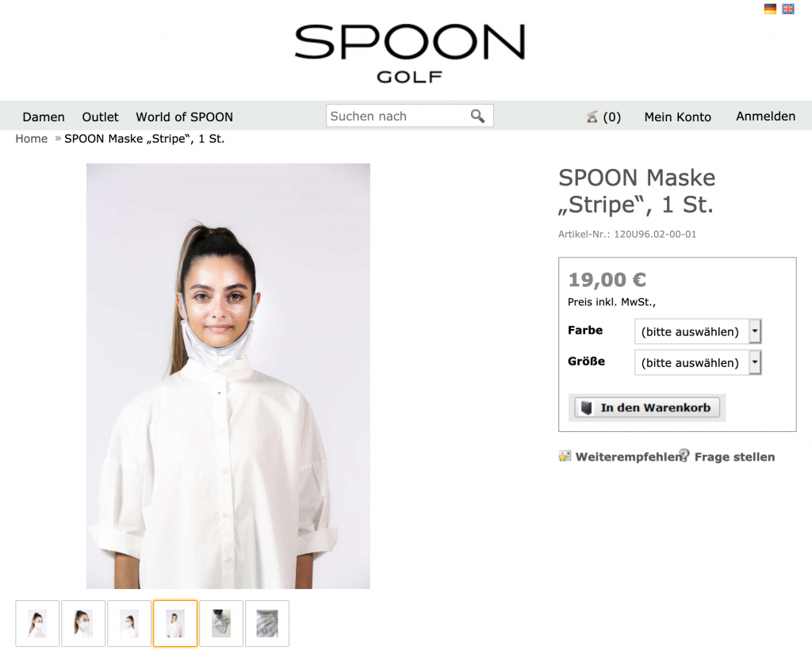
Task: Open the Größe size dropdown
Action: (698, 362)
